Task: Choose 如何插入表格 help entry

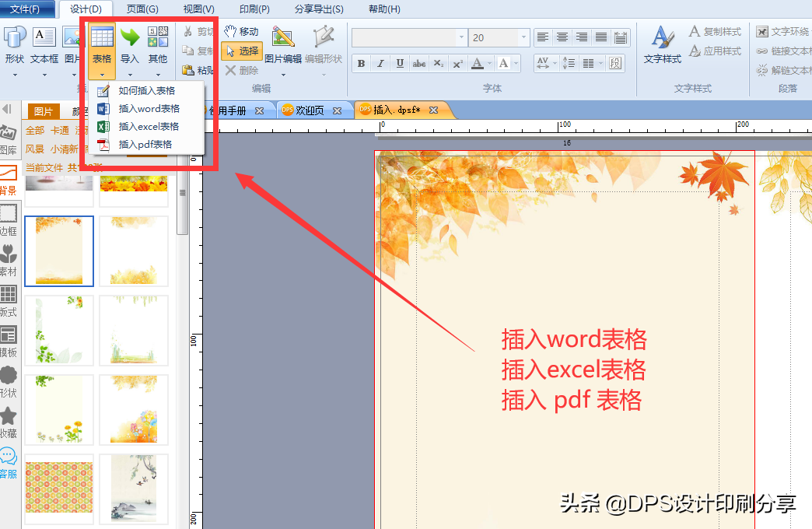Action: coord(146,91)
